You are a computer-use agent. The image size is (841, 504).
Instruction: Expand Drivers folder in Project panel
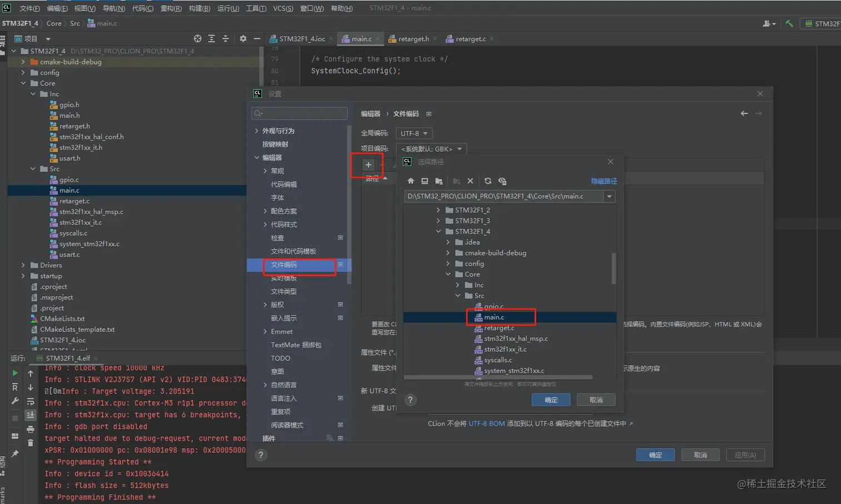[x=23, y=265]
